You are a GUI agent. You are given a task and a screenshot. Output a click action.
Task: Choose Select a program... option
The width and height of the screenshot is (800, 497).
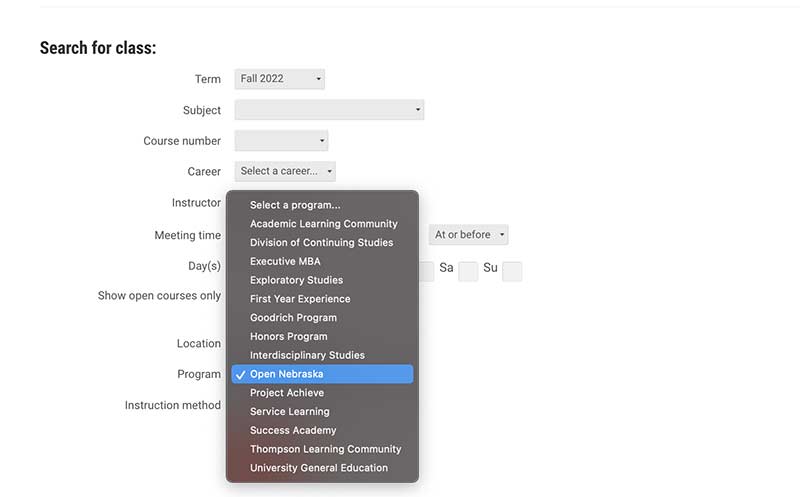coord(322,205)
